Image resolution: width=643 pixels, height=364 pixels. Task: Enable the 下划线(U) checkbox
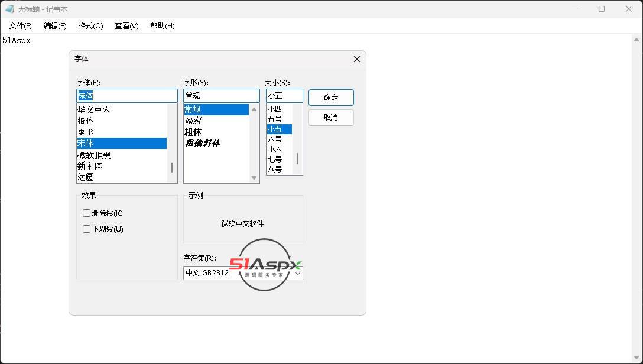86,229
